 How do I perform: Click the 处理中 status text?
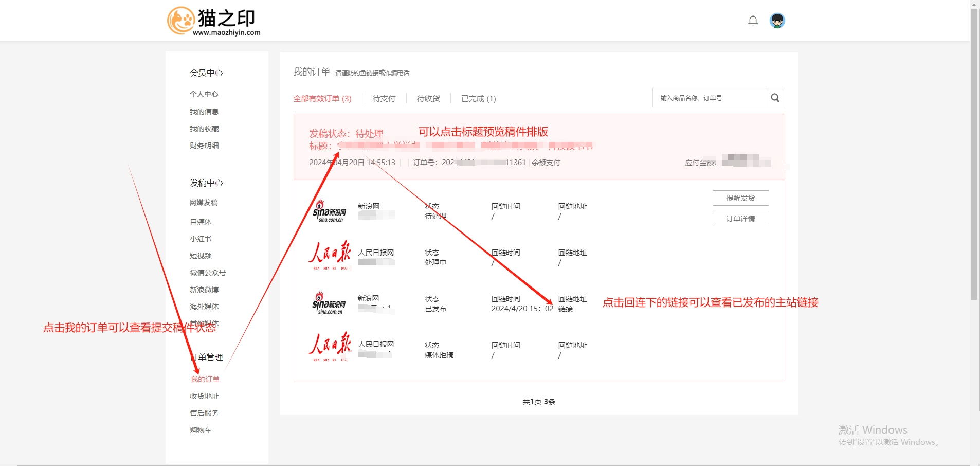click(x=435, y=262)
